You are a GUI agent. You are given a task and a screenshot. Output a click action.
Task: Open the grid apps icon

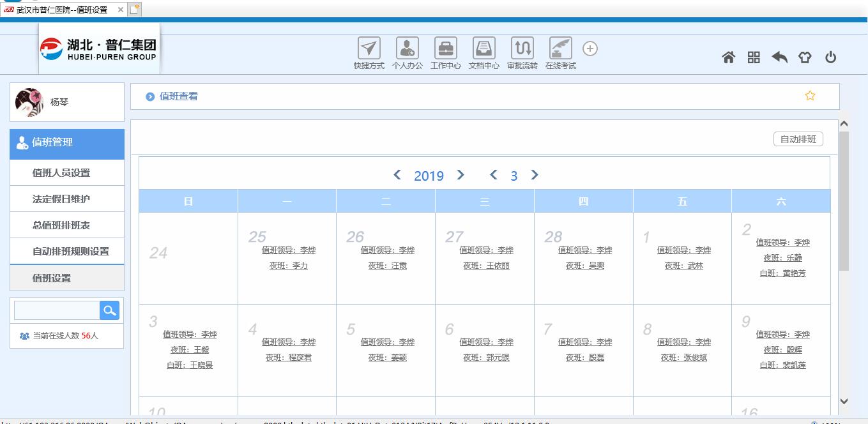[x=754, y=57]
